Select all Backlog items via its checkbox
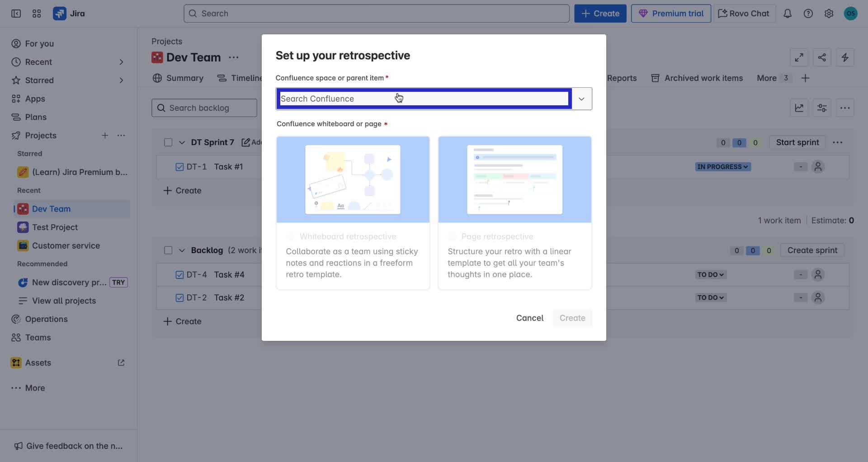This screenshot has width=868, height=462. point(168,250)
